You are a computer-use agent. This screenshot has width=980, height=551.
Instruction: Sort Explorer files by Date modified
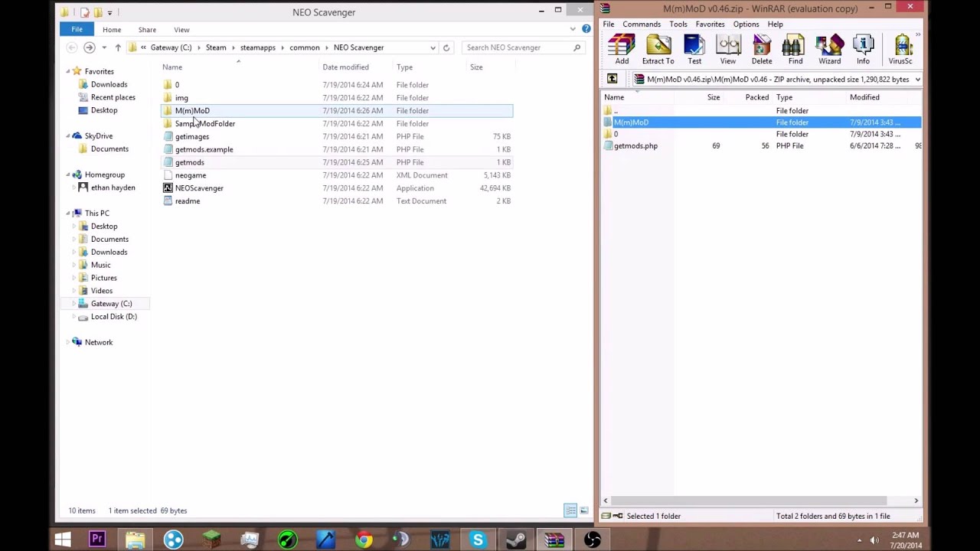point(345,67)
